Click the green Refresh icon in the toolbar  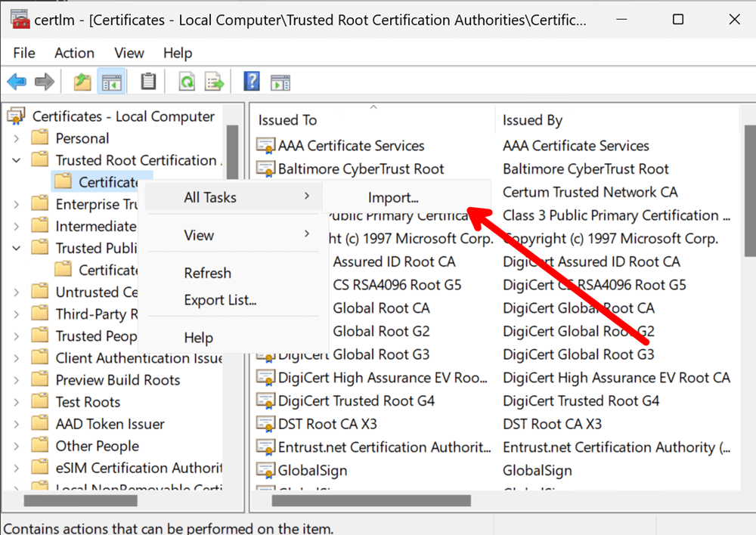pos(187,82)
